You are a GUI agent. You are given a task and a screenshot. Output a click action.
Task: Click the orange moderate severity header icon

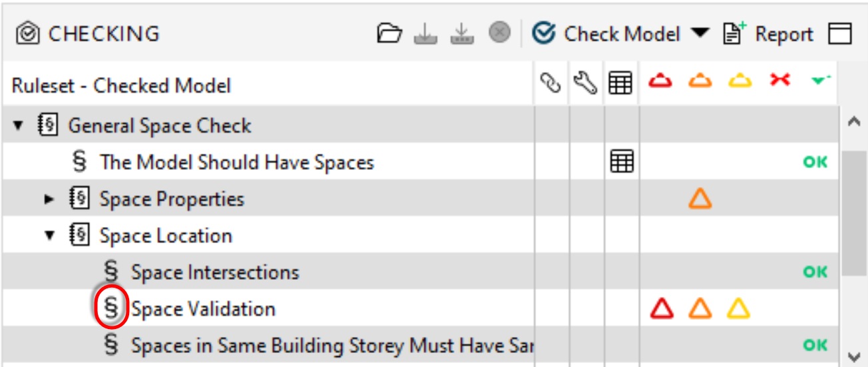(700, 81)
